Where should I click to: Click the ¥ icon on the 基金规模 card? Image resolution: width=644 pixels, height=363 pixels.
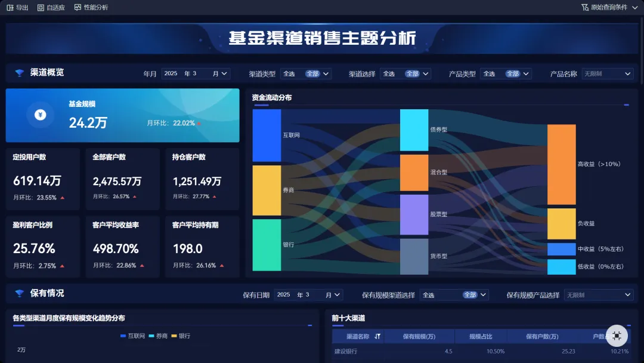tap(41, 115)
